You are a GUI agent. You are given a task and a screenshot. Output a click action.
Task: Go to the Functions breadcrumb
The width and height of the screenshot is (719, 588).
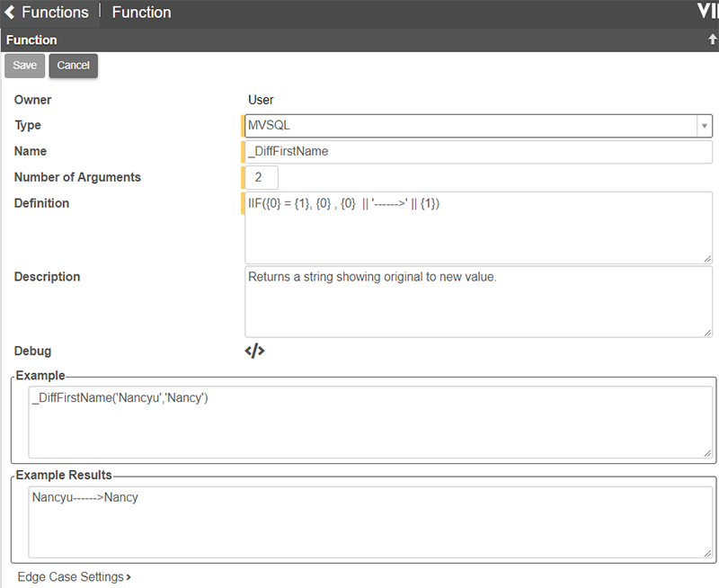55,13
